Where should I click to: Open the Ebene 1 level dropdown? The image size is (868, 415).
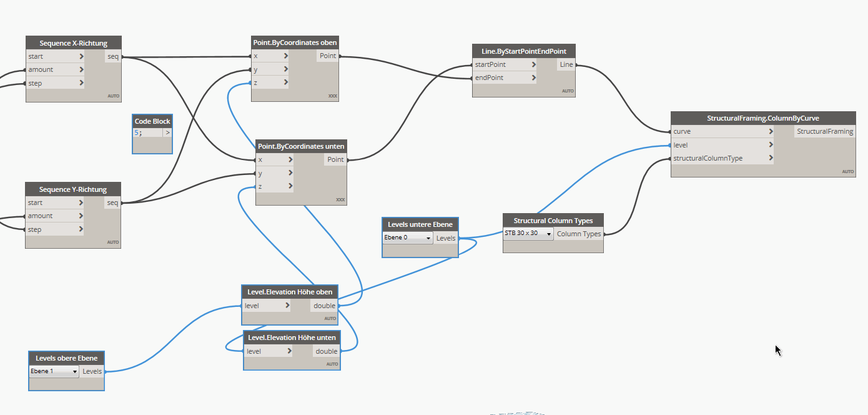click(54, 371)
